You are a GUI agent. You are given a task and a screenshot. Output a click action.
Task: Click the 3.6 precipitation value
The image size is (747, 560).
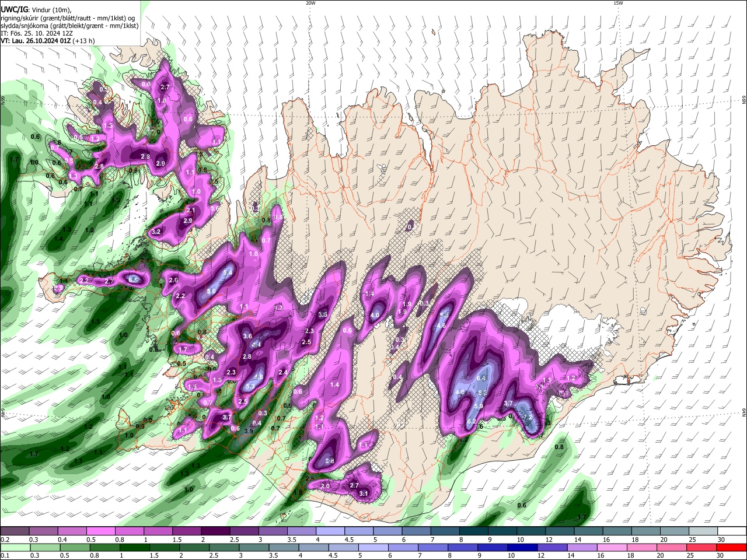(247, 336)
